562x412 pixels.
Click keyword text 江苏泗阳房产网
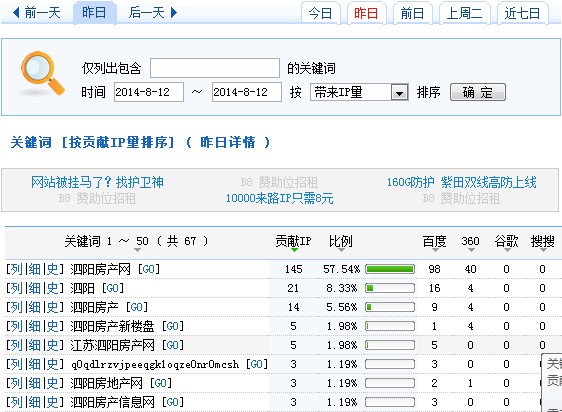pos(112,345)
